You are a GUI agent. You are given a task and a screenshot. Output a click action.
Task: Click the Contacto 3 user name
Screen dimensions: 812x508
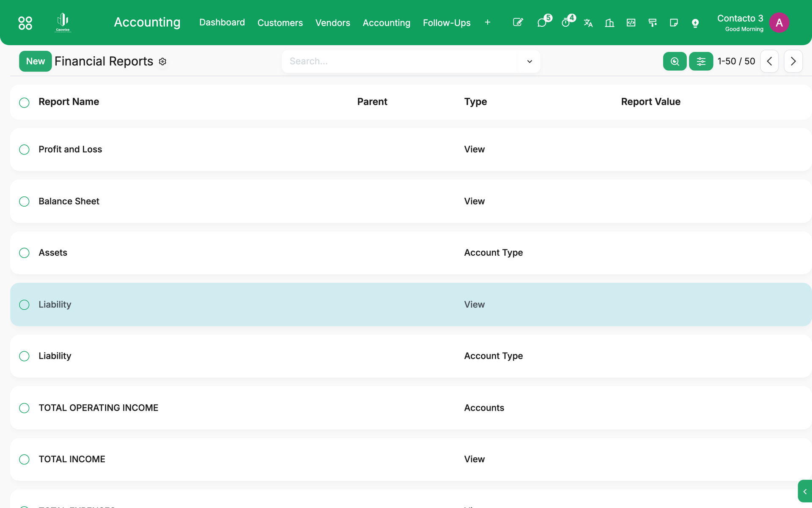[x=740, y=18]
